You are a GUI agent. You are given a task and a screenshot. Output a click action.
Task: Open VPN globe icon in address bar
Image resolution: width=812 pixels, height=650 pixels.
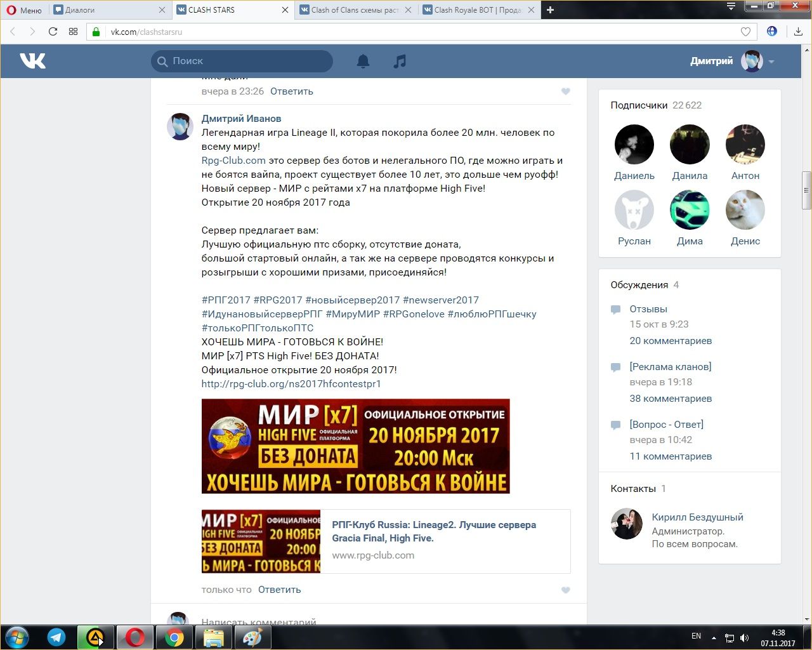(x=772, y=31)
